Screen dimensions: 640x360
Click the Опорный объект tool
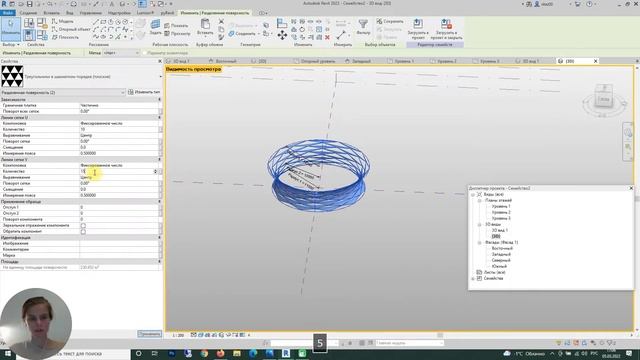coord(70,29)
